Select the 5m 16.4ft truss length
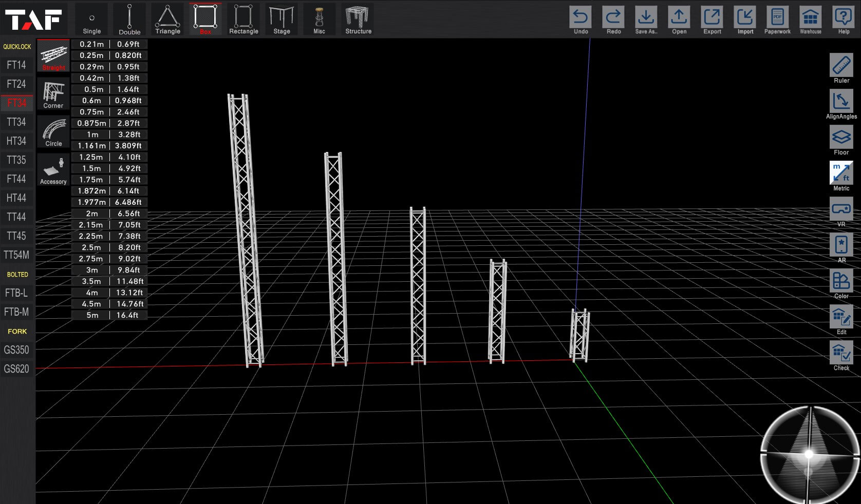 [x=109, y=315]
